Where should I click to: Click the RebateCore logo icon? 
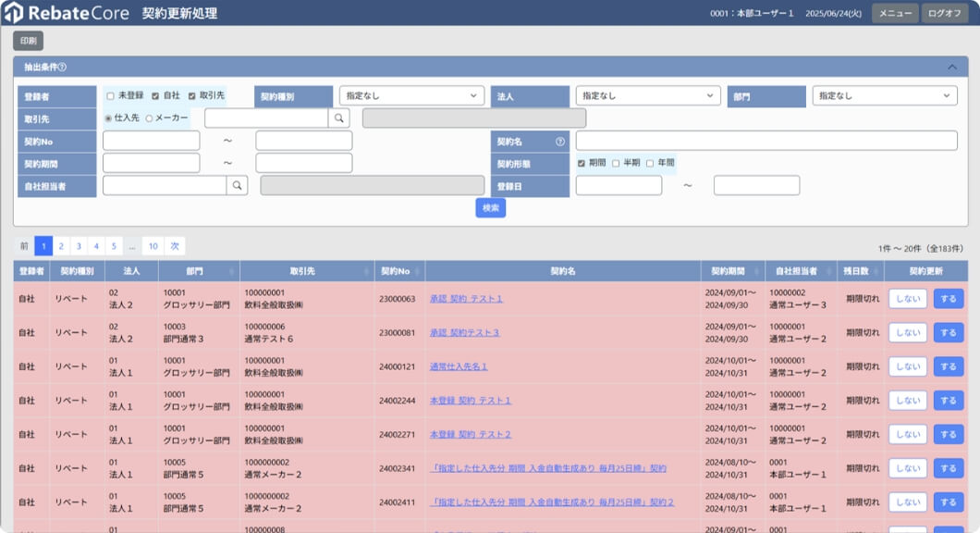pos(14,13)
